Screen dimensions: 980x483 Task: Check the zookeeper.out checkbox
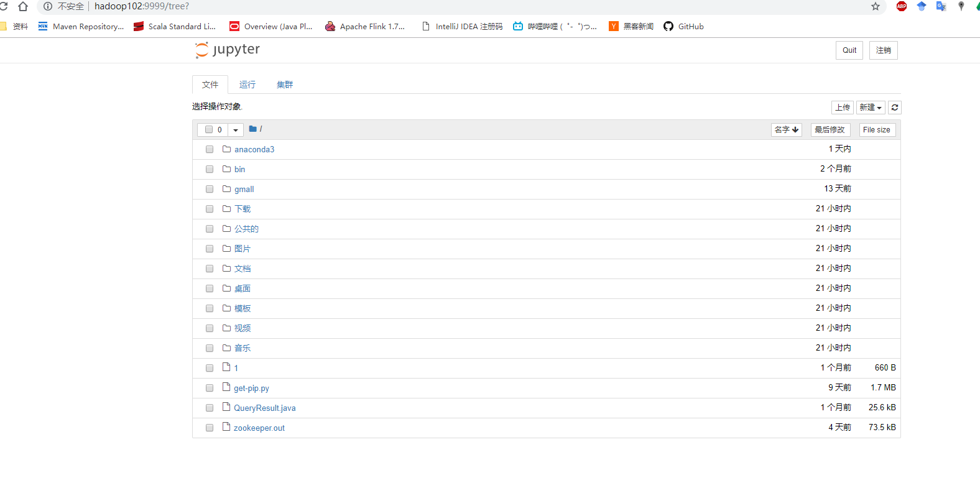(210, 428)
